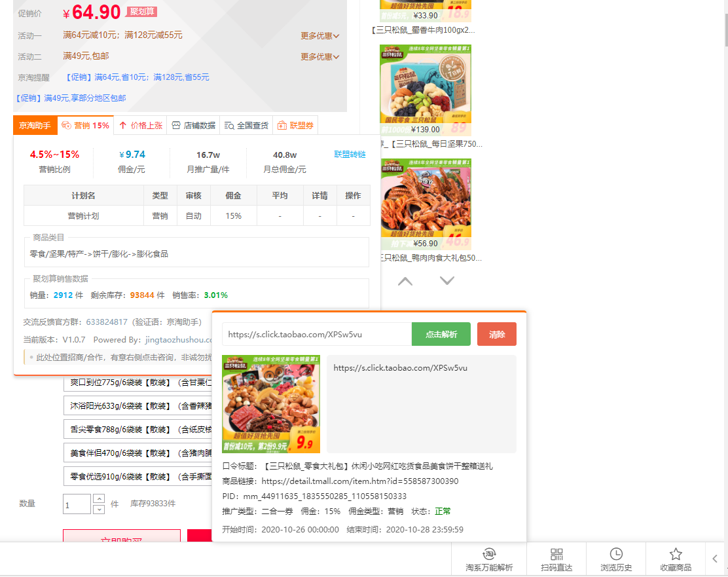
Task: Focus the taobao URL input field
Action: point(317,334)
